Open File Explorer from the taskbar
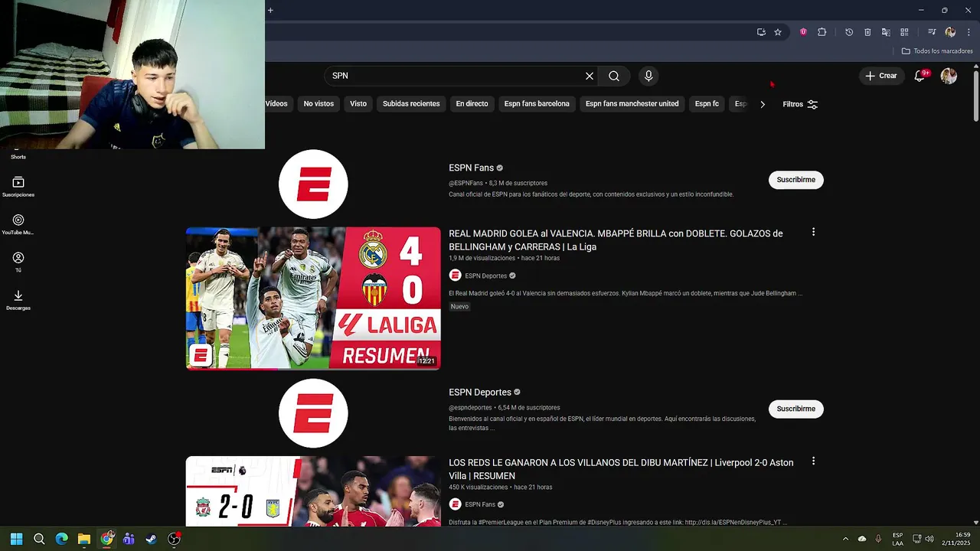Viewport: 980px width, 551px height. 84,539
